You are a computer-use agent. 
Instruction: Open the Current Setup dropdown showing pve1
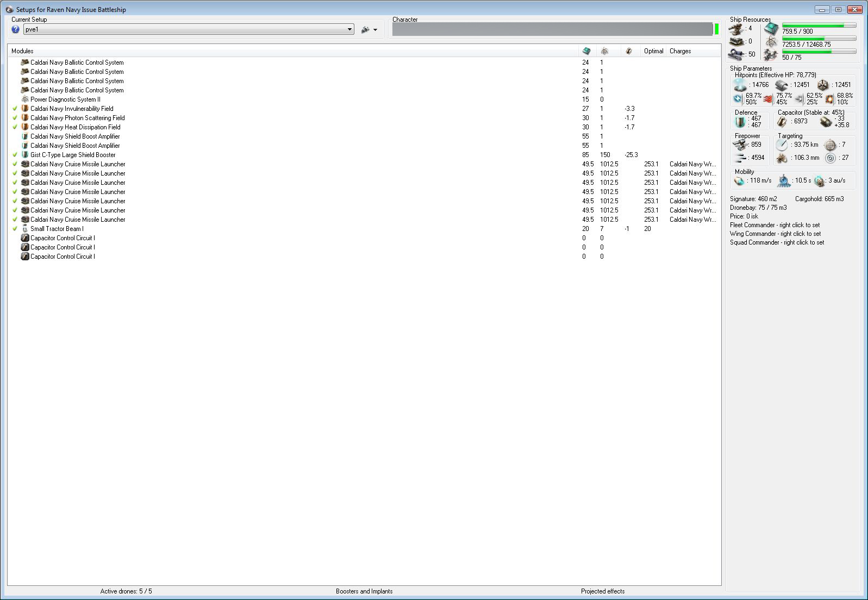(189, 29)
